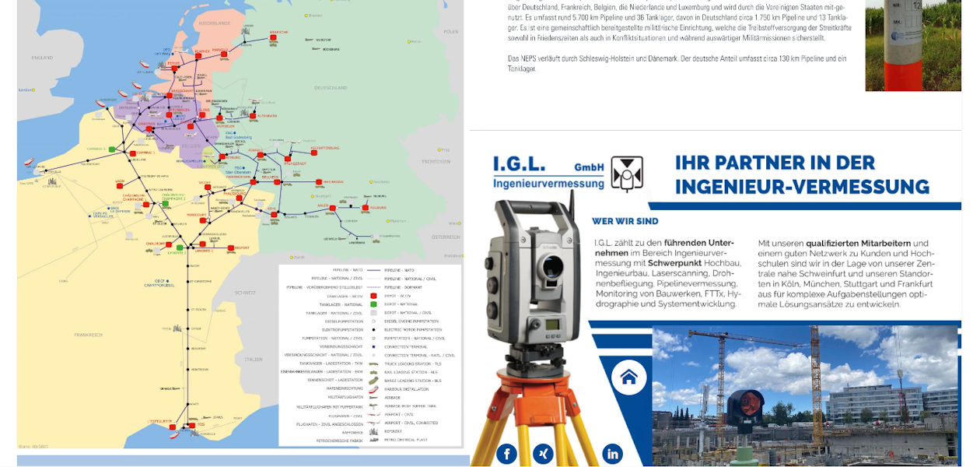Click the harbour installation ship symbol in the legend

pyautogui.click(x=373, y=388)
